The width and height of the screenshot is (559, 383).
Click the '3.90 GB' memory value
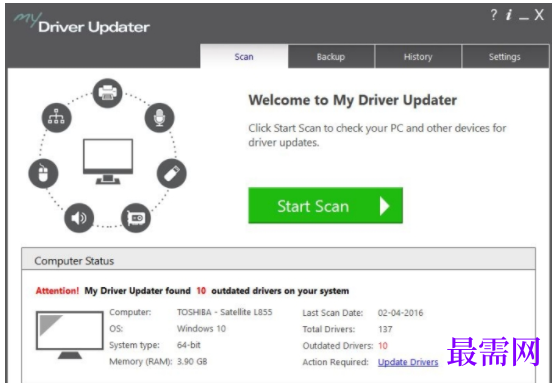point(192,361)
